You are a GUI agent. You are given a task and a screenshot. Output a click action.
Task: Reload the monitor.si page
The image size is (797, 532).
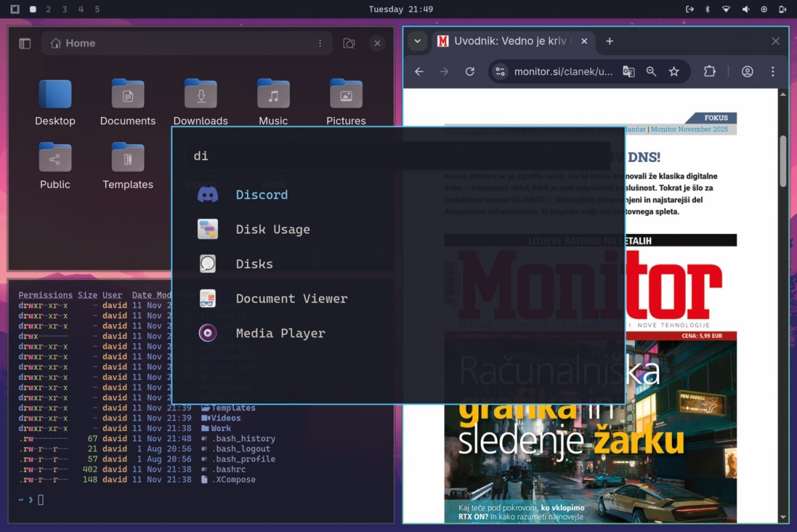coord(470,72)
